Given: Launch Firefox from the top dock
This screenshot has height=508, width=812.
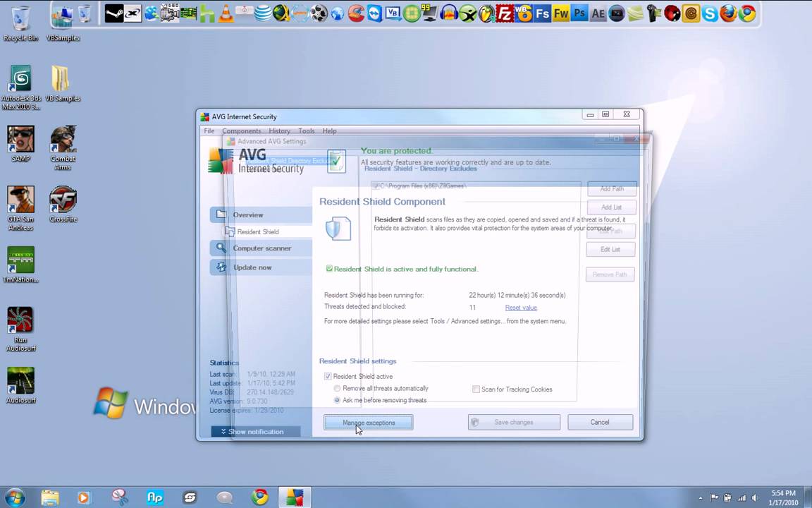Looking at the screenshot, I should 729,13.
